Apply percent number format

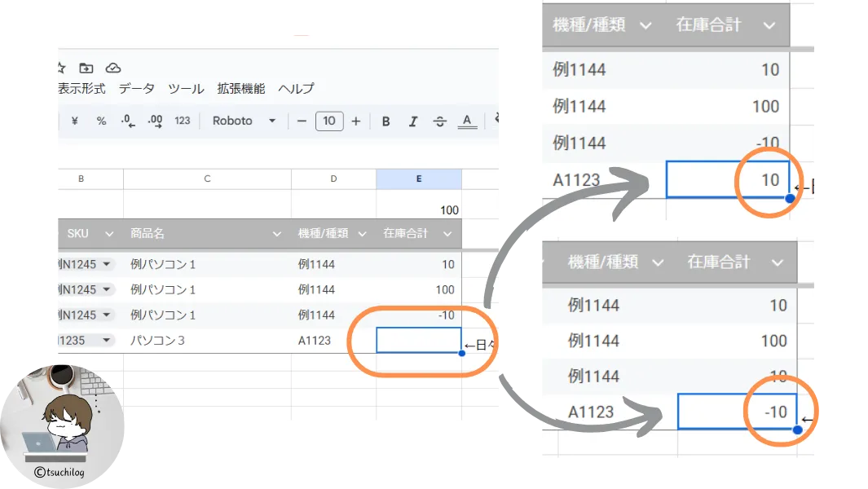[x=101, y=121]
